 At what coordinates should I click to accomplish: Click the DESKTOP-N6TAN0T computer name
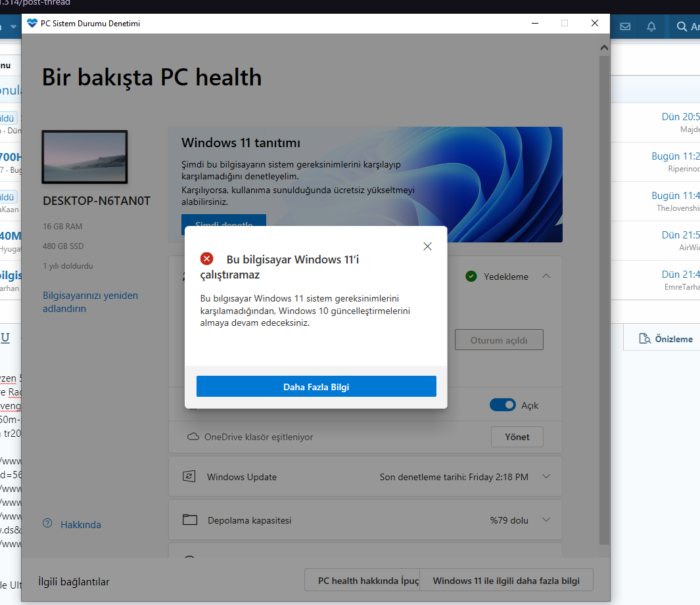tap(97, 201)
